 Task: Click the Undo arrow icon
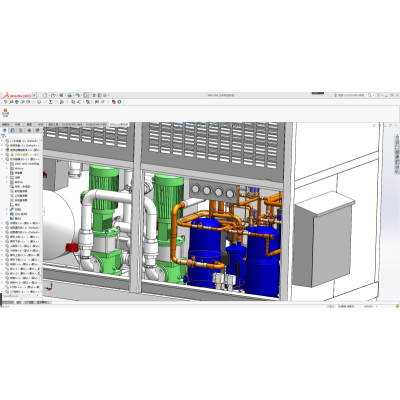click(78, 95)
